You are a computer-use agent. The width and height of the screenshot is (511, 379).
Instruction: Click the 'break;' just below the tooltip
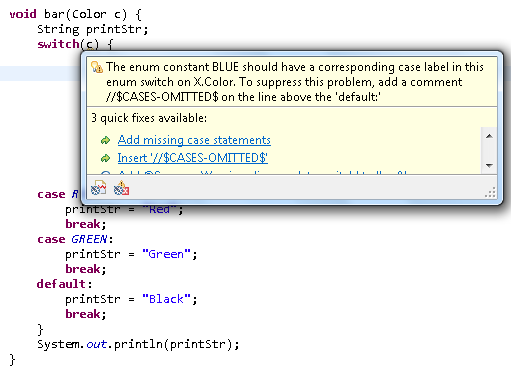86,224
